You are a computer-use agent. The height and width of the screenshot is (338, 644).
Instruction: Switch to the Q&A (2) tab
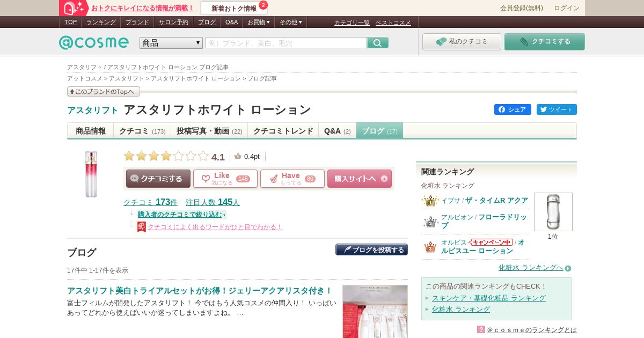coord(338,131)
